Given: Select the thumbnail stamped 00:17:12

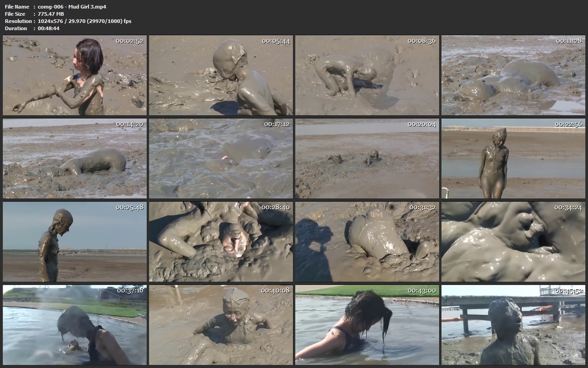Looking at the screenshot, I should tap(221, 158).
